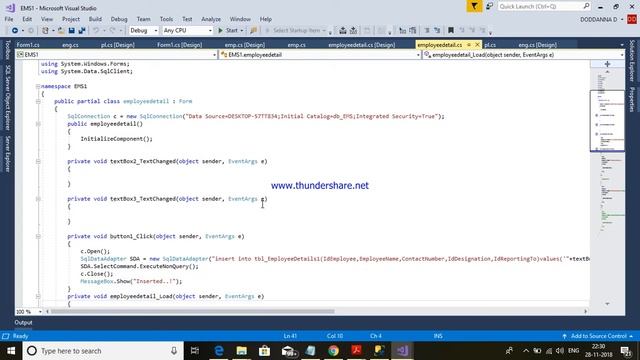Pin the employeedetail.cs tab
Viewport: 640px width, 360px height.
[x=469, y=45]
